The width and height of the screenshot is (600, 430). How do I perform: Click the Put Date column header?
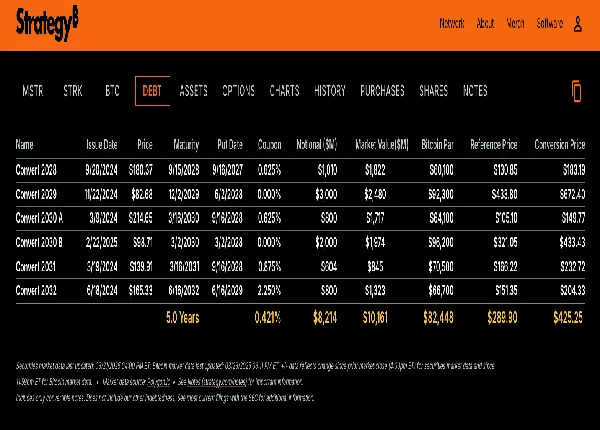click(x=230, y=145)
